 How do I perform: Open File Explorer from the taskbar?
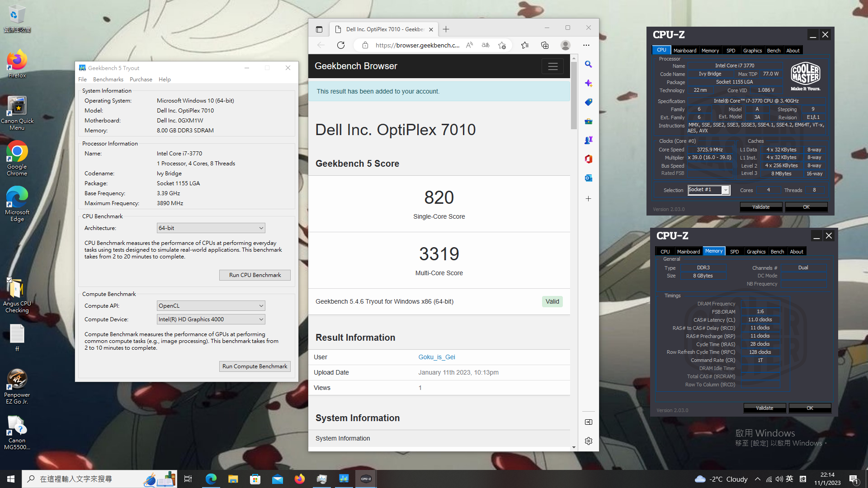click(x=233, y=479)
